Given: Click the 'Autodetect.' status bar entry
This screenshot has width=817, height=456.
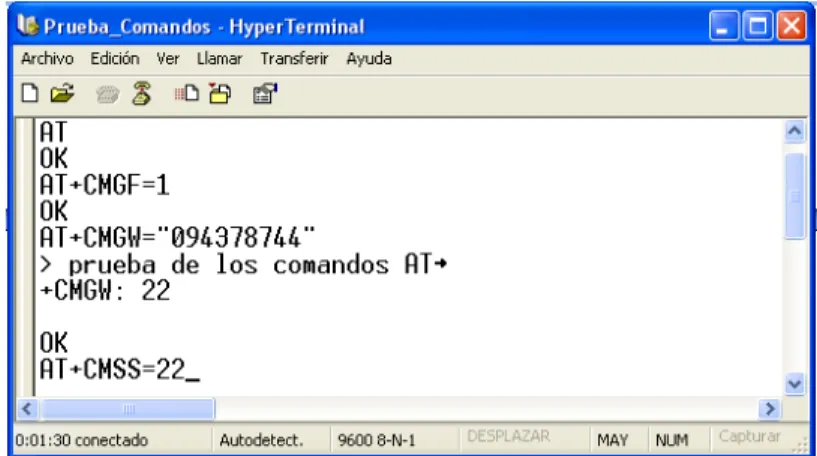Looking at the screenshot, I should [261, 440].
